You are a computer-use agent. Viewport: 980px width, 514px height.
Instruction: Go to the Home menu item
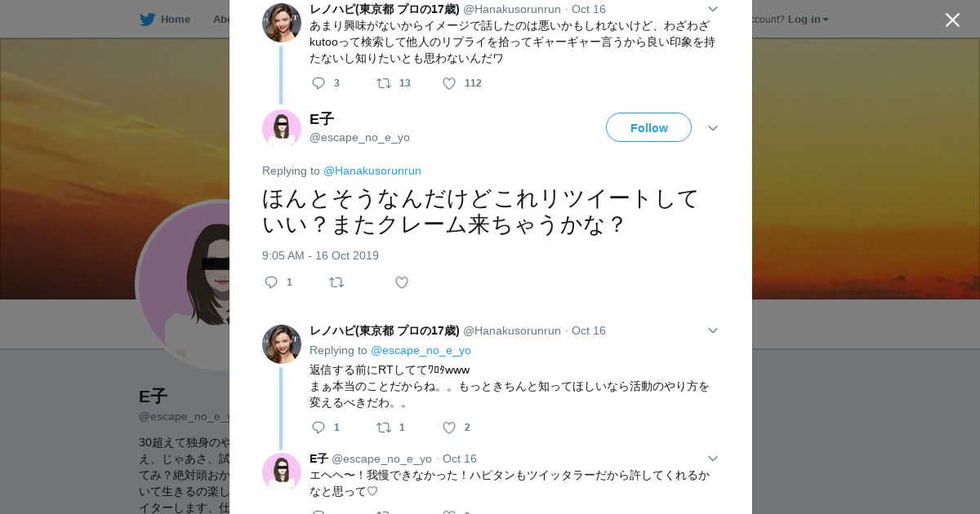[175, 20]
